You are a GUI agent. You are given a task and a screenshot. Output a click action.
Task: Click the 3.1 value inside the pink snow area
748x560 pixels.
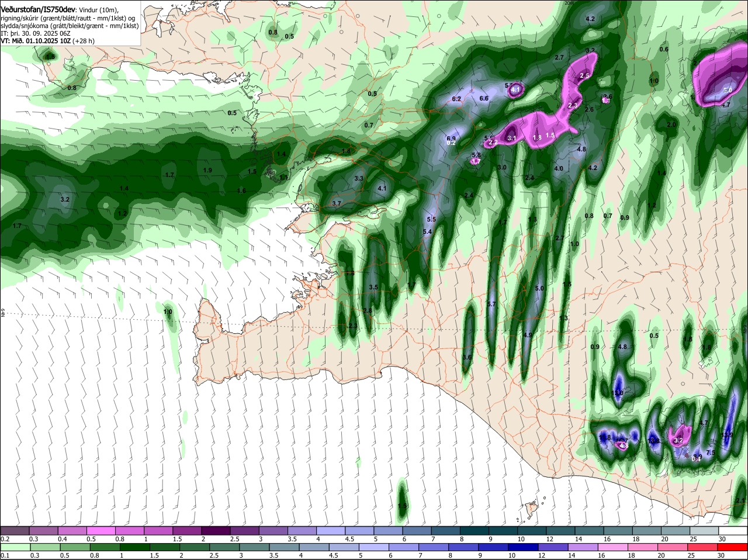(512, 138)
